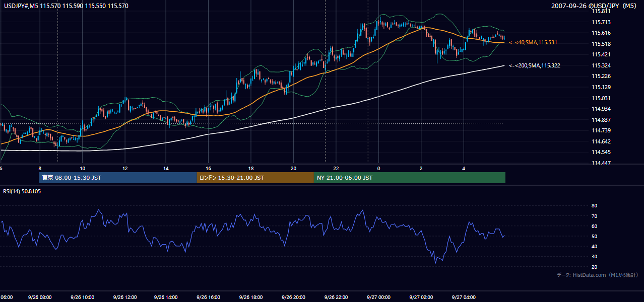This screenshot has height=302, width=644.
Task: Click the ロンドン 15:30-21:00 JST session bar
Action: [x=255, y=178]
